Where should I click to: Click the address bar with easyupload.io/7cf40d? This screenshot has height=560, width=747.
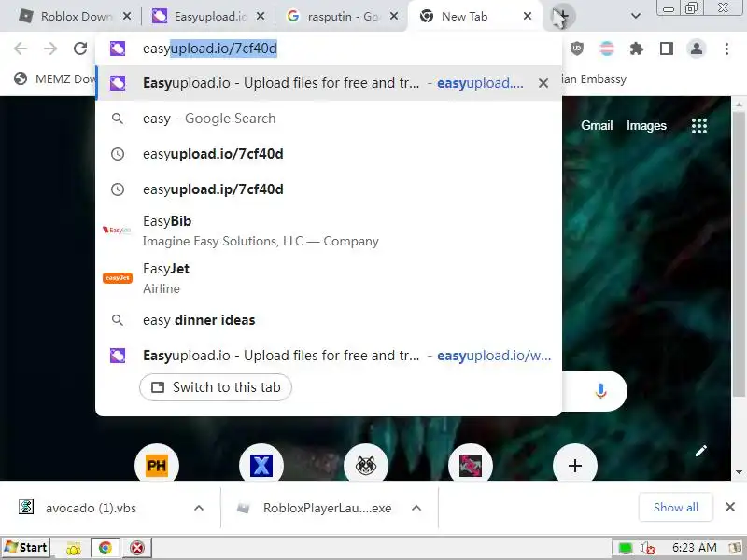(329, 49)
